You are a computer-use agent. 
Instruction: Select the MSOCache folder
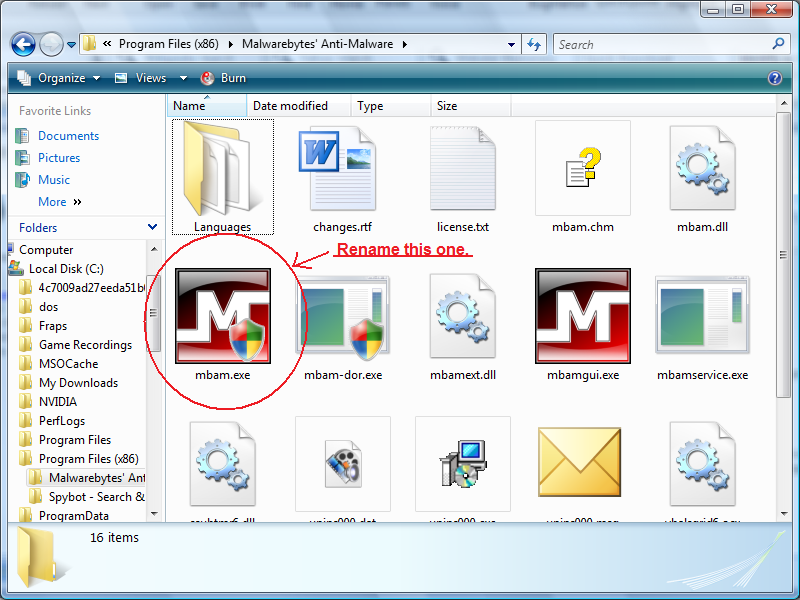pos(69,364)
